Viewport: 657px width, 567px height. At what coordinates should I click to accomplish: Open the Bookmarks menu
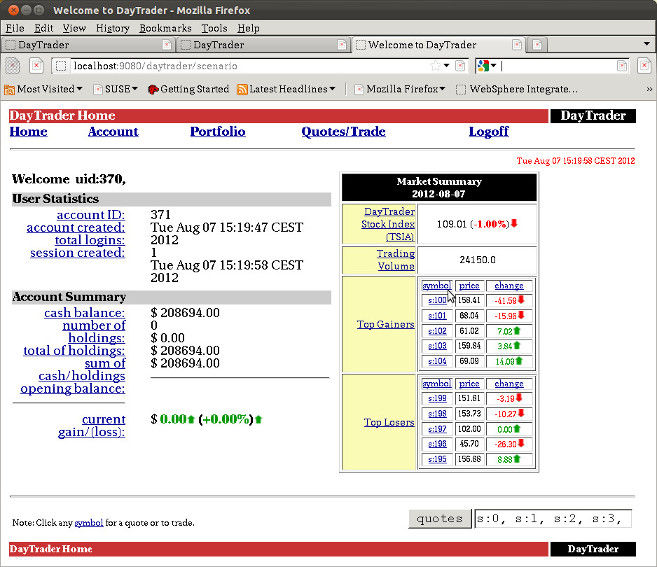pyautogui.click(x=165, y=28)
